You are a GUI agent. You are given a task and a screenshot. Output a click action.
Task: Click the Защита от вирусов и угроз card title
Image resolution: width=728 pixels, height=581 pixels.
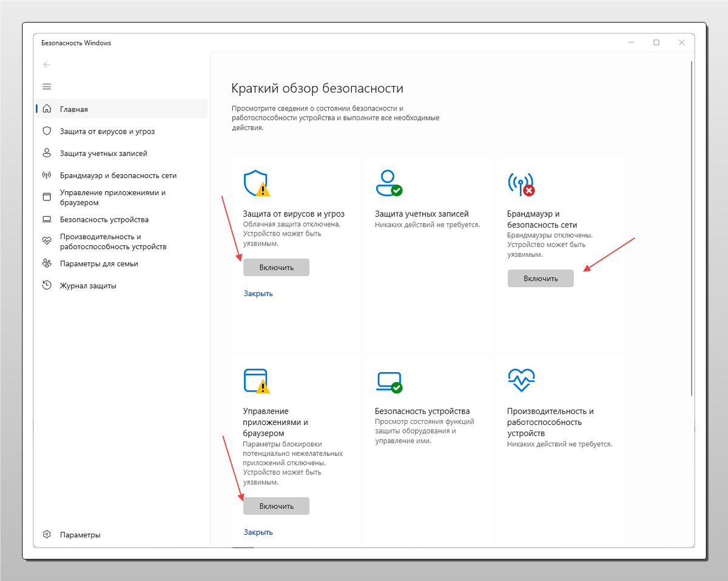[x=294, y=214]
